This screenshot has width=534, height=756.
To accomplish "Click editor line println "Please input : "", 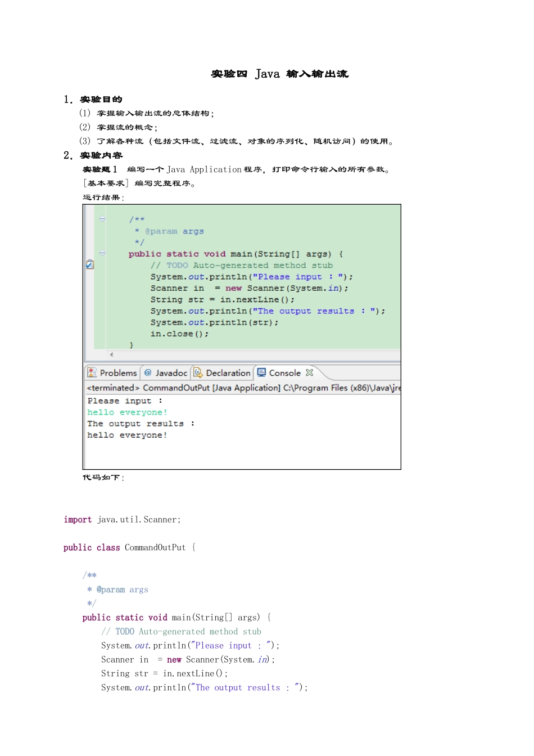I will coord(252,277).
